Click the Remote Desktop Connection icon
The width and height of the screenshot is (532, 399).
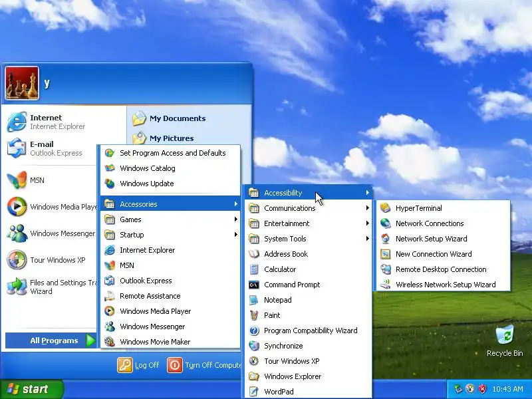pos(385,269)
